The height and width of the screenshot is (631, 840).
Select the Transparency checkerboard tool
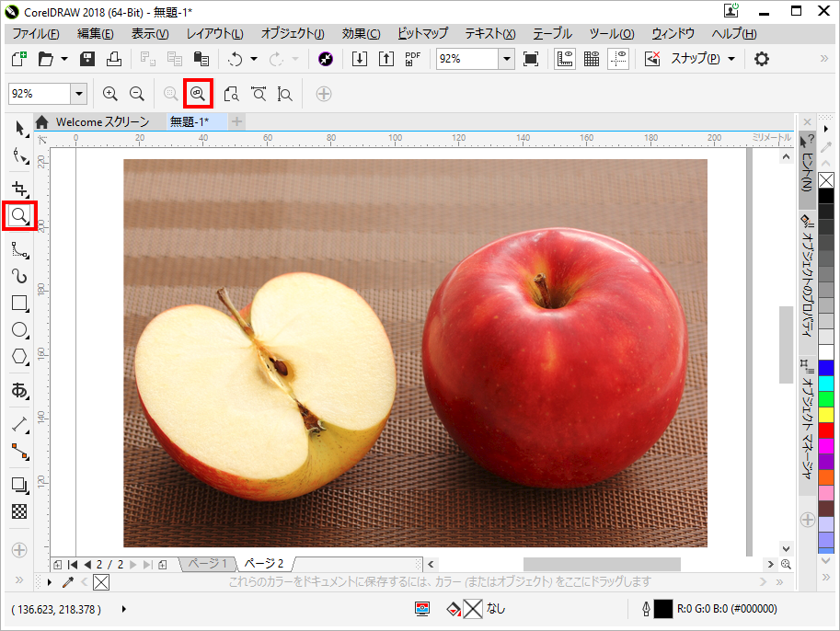(x=19, y=511)
